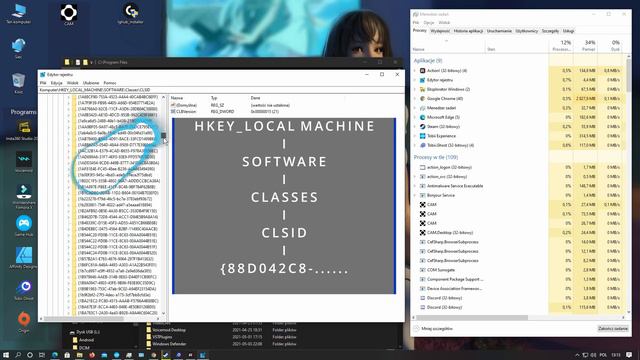Switch to the Uruchamianie tab

499,31
